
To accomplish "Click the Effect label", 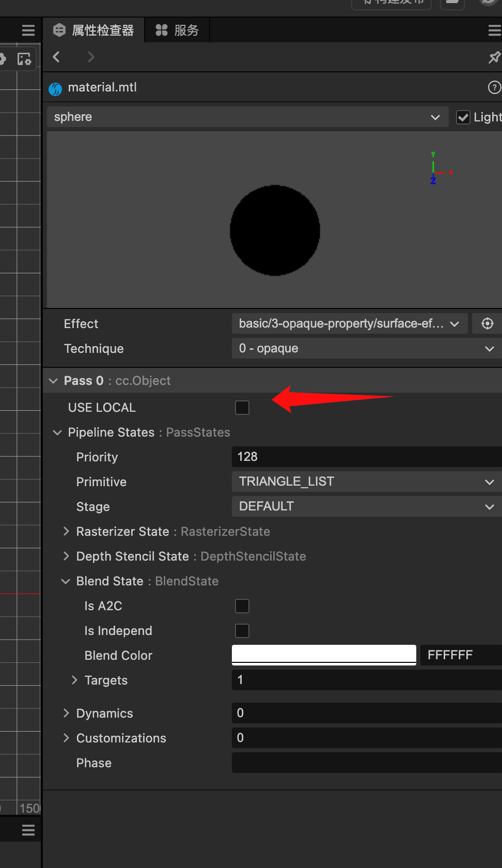I will (81, 324).
